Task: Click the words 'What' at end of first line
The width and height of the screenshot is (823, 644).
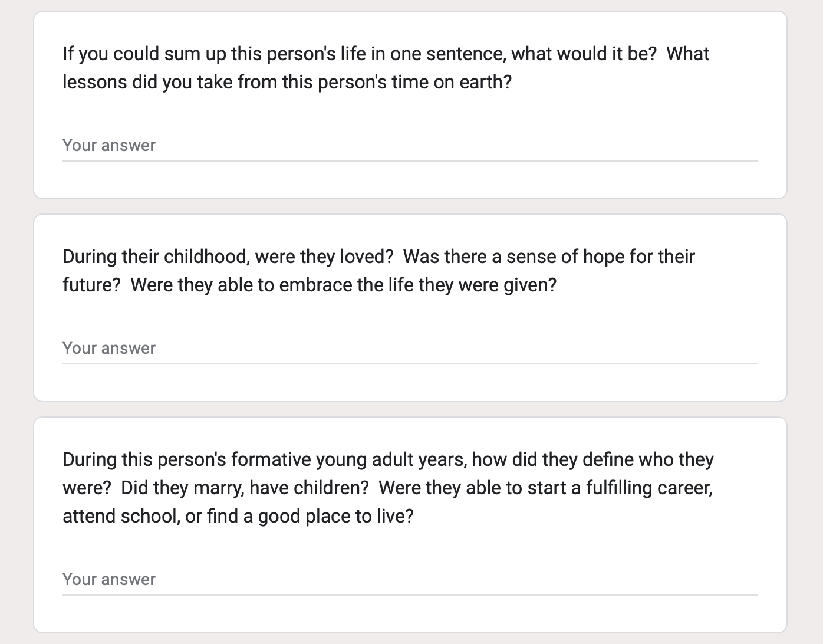Action: pyautogui.click(x=688, y=54)
